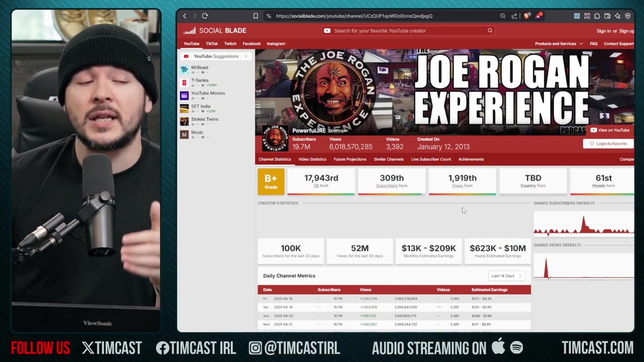Click the 2025-04-19 date cell
Image resolution: width=644 pixels, height=362 pixels.
pos(283,307)
